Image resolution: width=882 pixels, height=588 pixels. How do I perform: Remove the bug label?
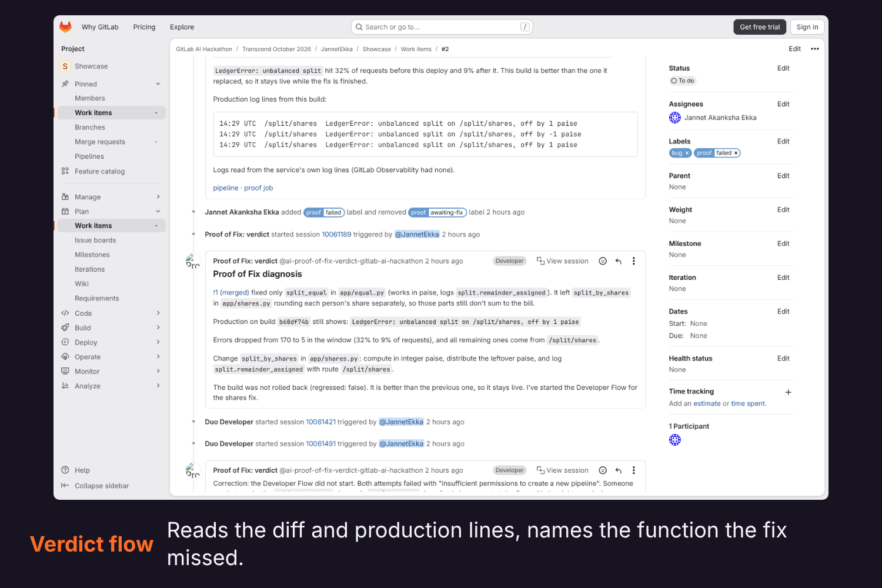687,153
